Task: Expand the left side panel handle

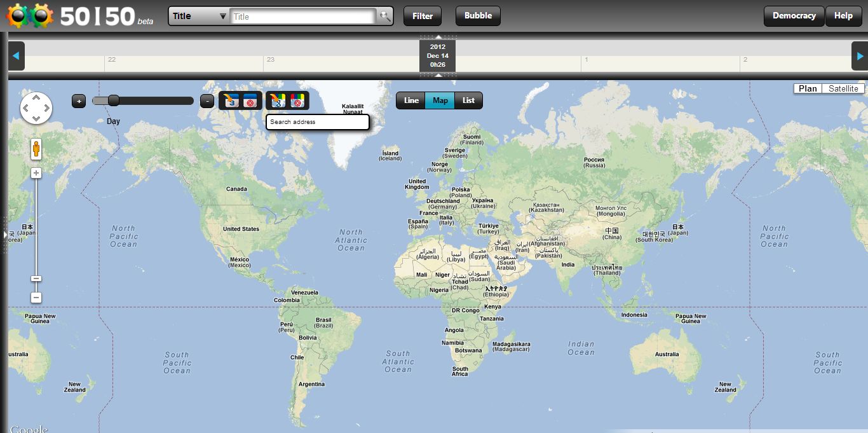Action: pyautogui.click(x=5, y=235)
